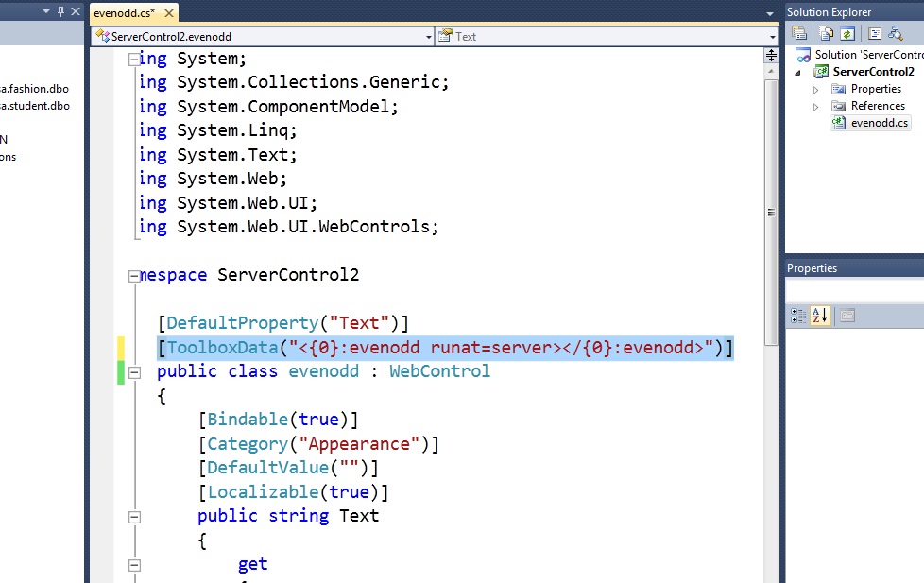Open the ServerControl2.evenodd type dropdown
Screen dimensions: 924x583
click(x=427, y=36)
